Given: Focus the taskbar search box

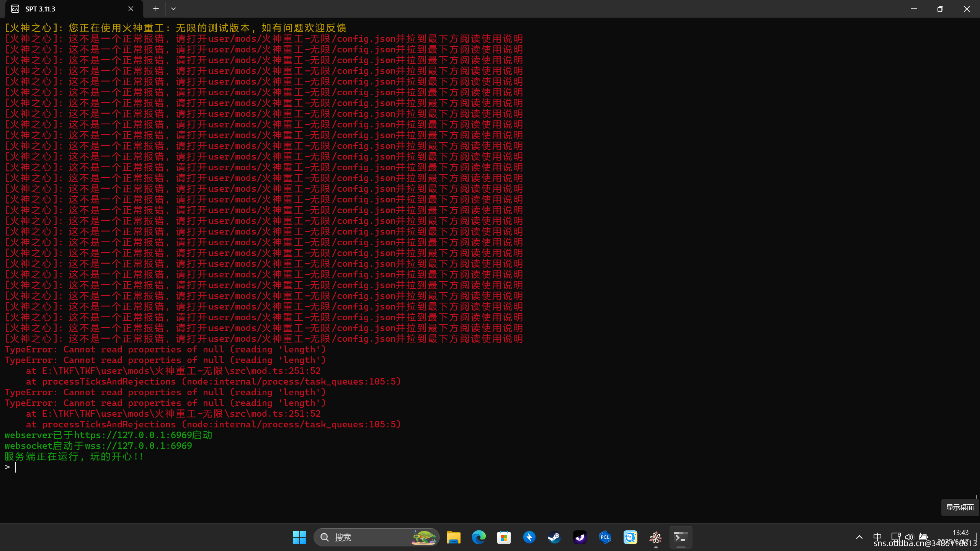Looking at the screenshot, I should (x=377, y=537).
